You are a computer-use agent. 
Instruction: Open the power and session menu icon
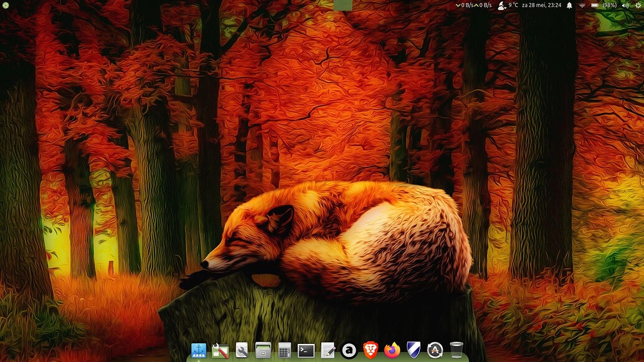pyautogui.click(x=638, y=6)
